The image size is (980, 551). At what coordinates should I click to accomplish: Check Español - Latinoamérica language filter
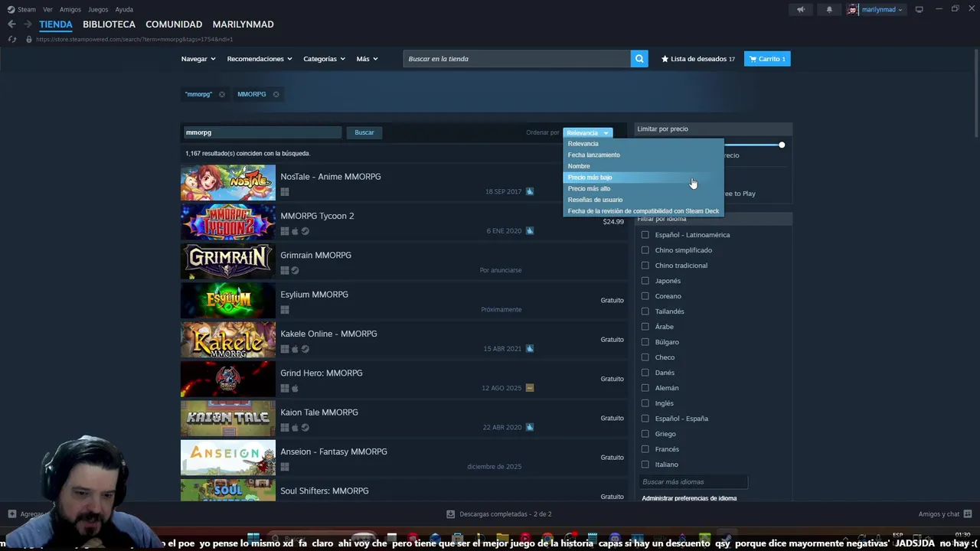[645, 235]
